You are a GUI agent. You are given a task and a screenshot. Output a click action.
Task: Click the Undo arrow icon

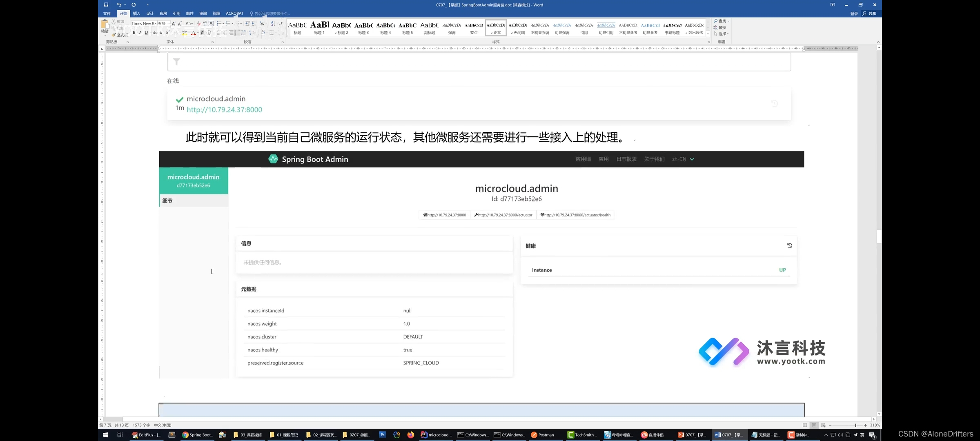pos(118,4)
